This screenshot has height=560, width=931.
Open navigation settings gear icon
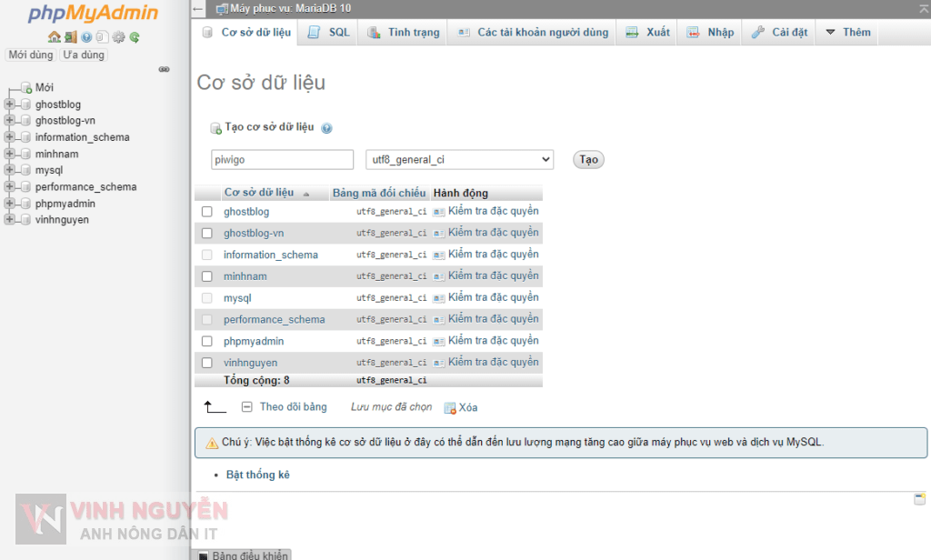tap(118, 37)
